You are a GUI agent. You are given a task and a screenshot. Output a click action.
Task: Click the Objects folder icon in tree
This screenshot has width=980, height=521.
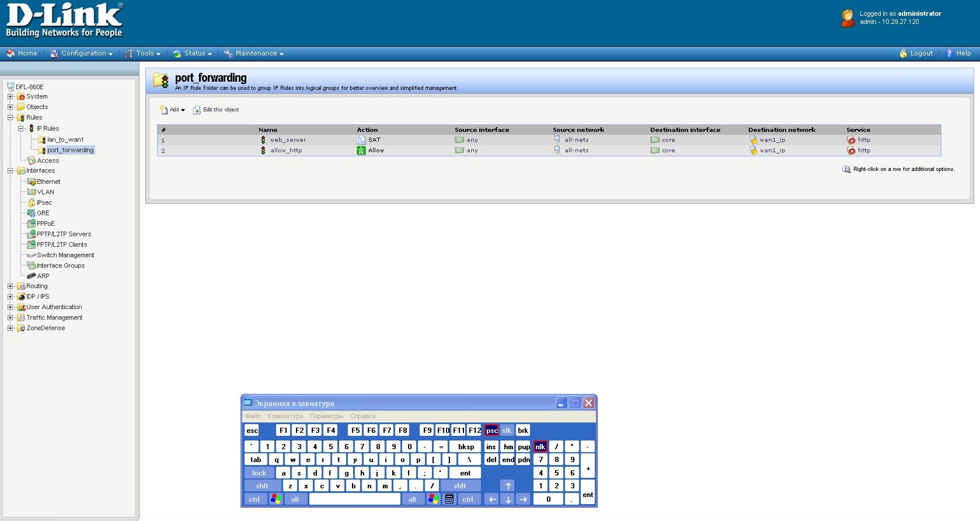click(21, 107)
